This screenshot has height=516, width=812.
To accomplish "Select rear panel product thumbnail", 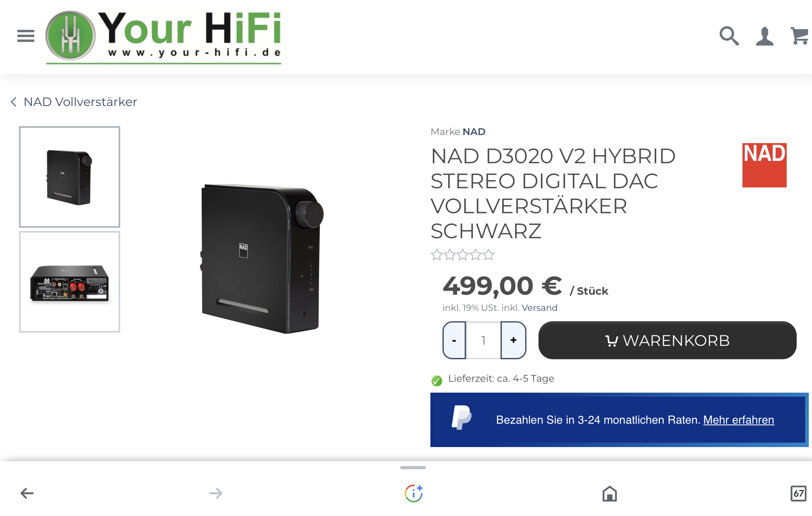I will coord(70,282).
